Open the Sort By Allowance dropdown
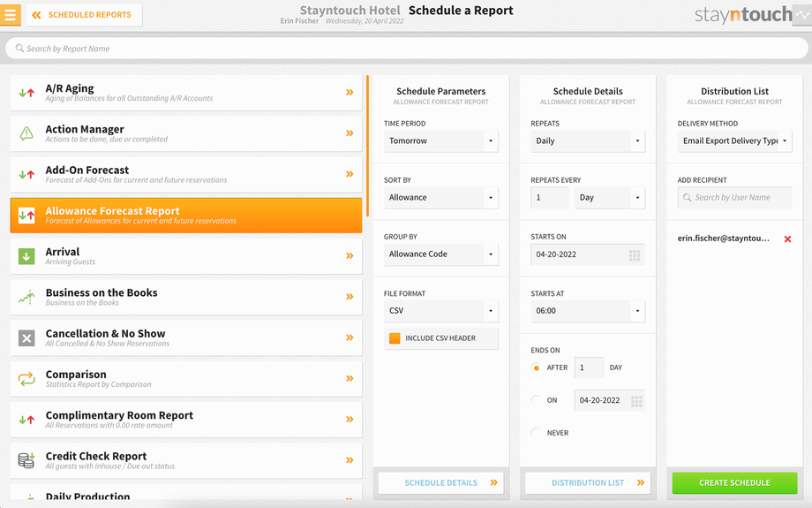The width and height of the screenshot is (812, 508). pos(441,198)
